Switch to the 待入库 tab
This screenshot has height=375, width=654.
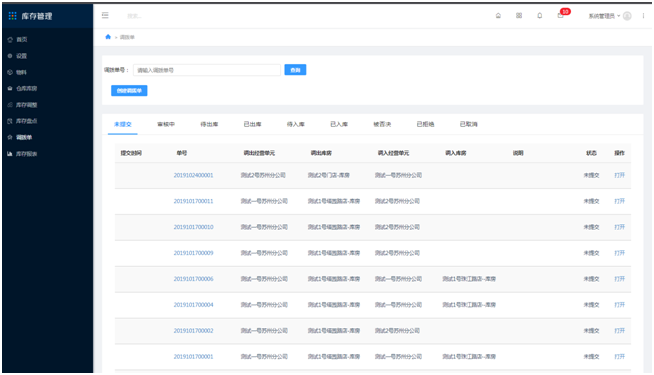click(296, 124)
